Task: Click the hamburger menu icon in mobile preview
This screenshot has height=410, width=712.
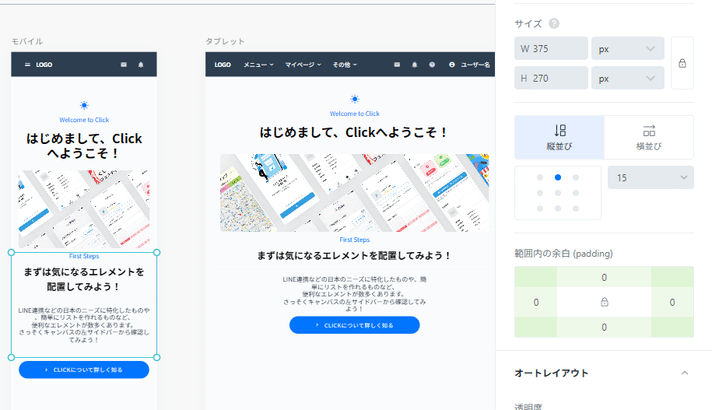Action: click(27, 64)
